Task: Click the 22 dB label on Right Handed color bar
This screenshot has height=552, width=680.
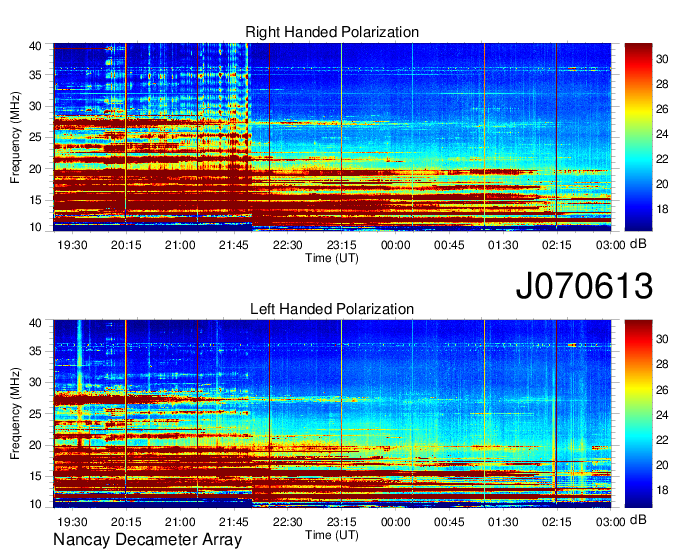Action: pos(662,159)
